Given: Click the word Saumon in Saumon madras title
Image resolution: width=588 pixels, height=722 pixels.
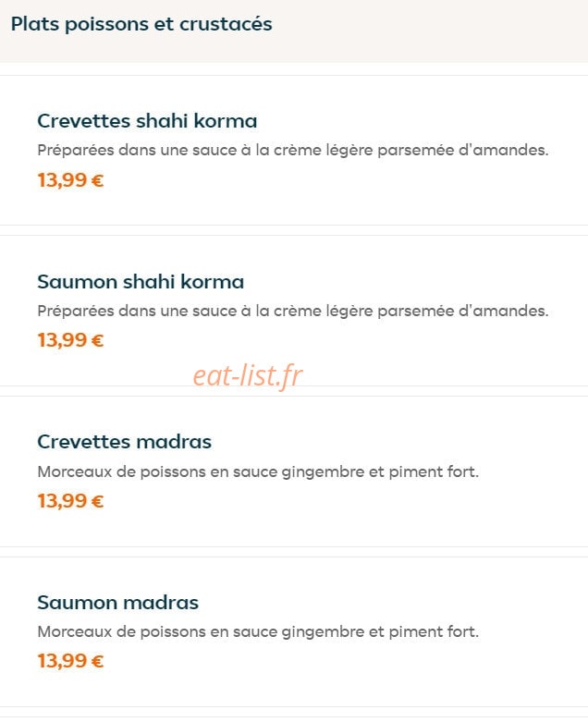Looking at the screenshot, I should pos(77,603).
